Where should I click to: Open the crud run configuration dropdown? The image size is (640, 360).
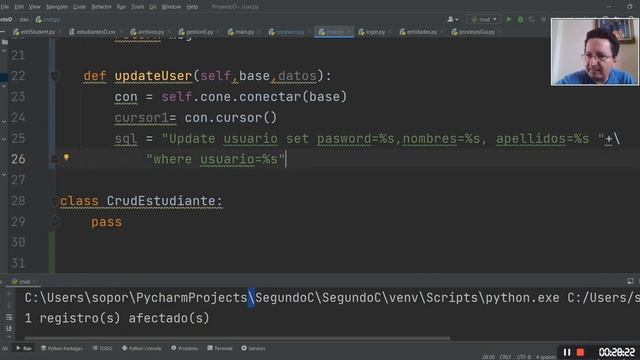(484, 19)
